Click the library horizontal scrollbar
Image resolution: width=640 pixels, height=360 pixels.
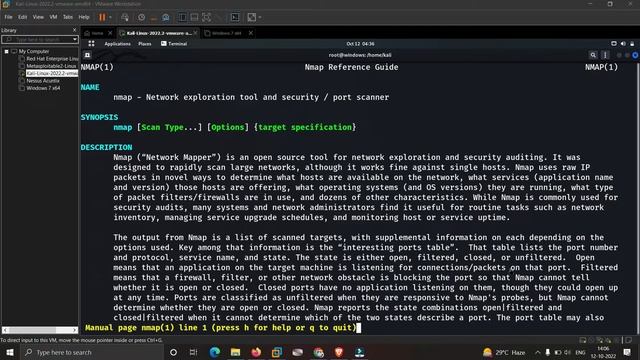tap(40, 330)
